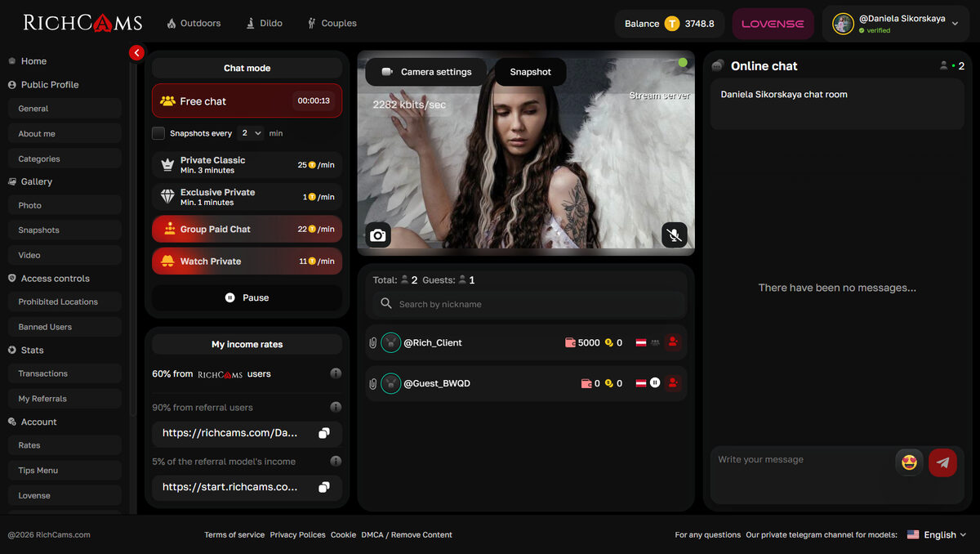This screenshot has width=980, height=554.
Task: Expand the Stats sidebar section
Action: (26, 350)
